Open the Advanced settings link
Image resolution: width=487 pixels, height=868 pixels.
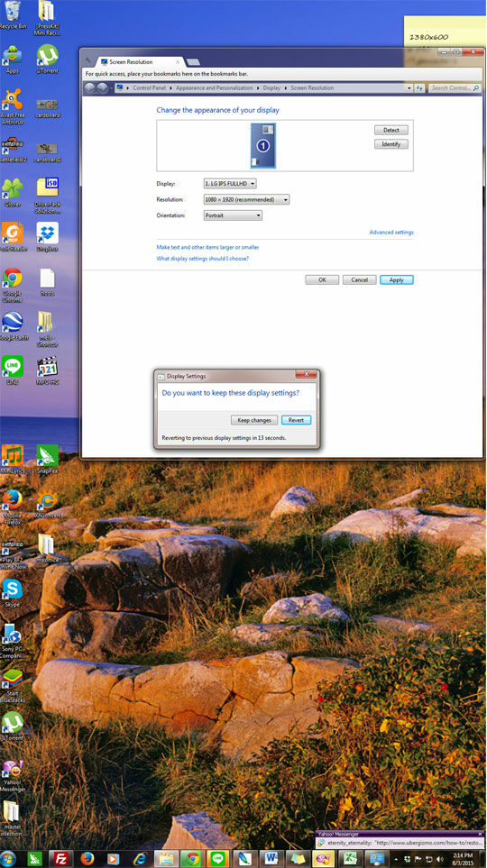pyautogui.click(x=391, y=233)
